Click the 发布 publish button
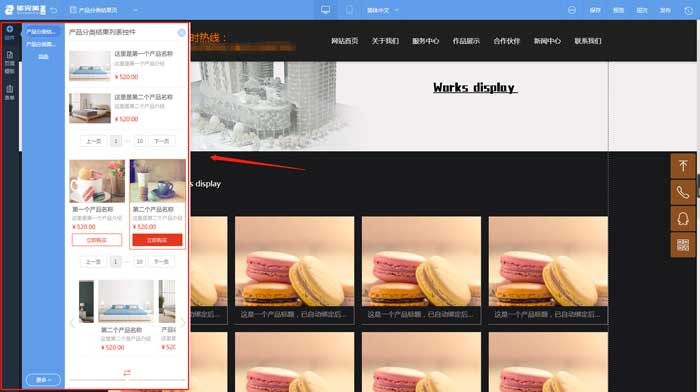Image resolution: width=700 pixels, height=392 pixels. [x=665, y=10]
